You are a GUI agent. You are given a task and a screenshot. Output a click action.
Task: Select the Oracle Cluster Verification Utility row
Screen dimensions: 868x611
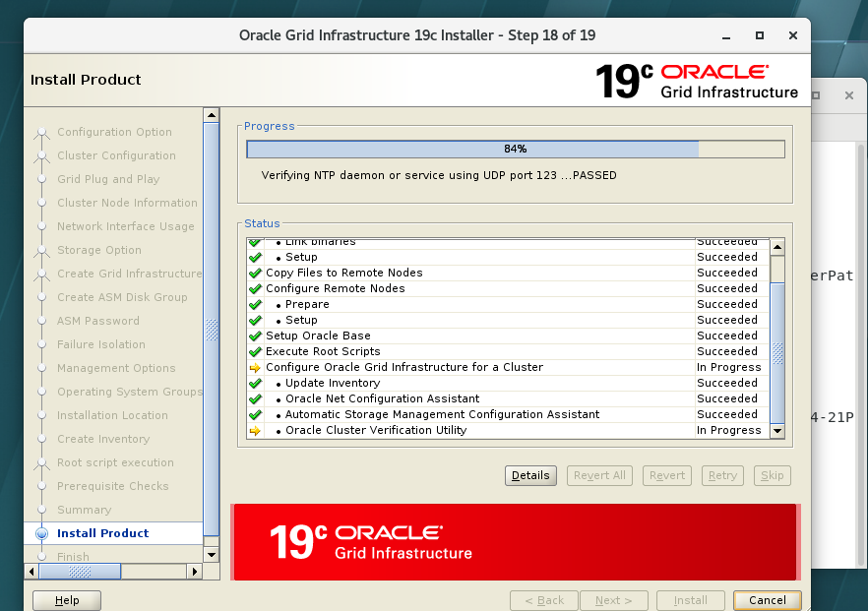[x=508, y=430]
